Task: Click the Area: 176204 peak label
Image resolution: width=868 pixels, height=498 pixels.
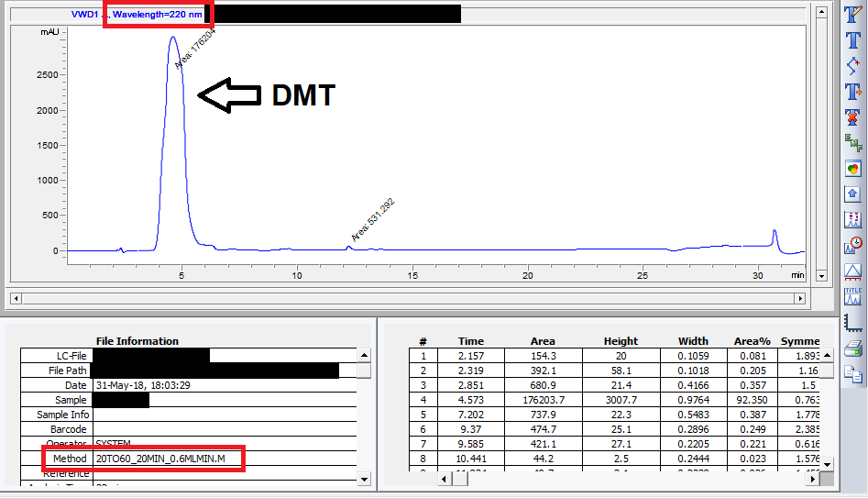Action: click(195, 49)
